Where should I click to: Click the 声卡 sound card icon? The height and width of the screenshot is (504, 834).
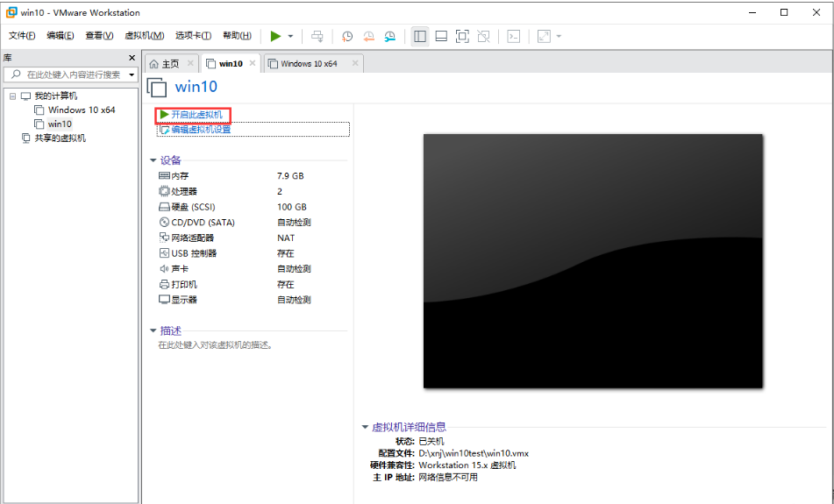[164, 268]
